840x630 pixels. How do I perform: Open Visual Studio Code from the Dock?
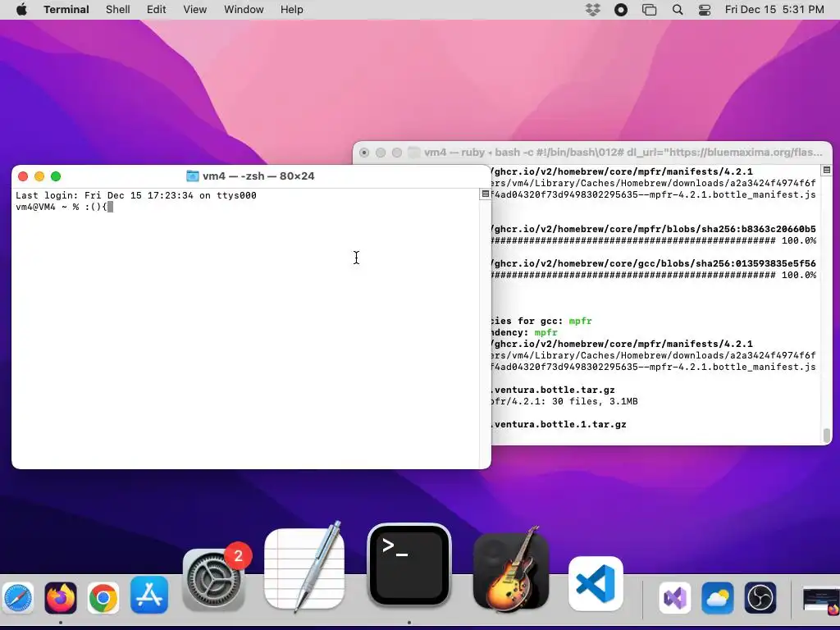[596, 583]
